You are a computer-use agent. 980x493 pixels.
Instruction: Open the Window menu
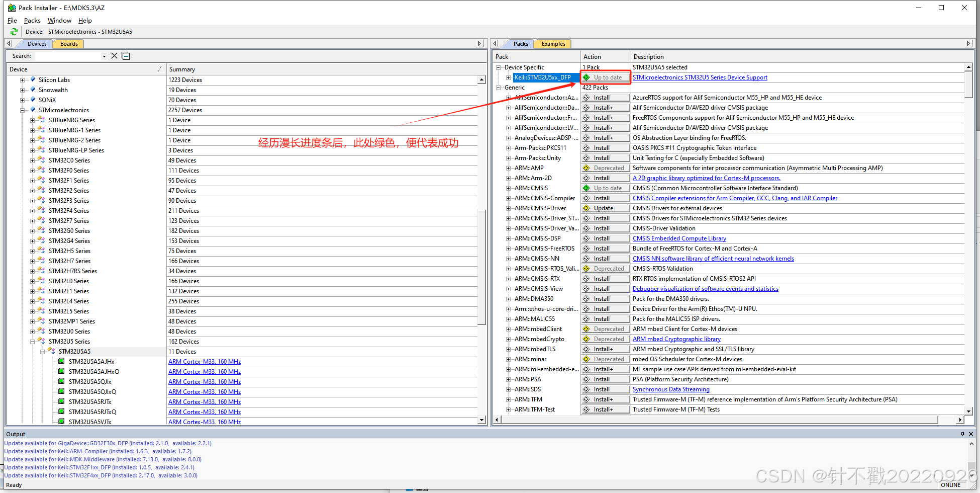point(59,21)
